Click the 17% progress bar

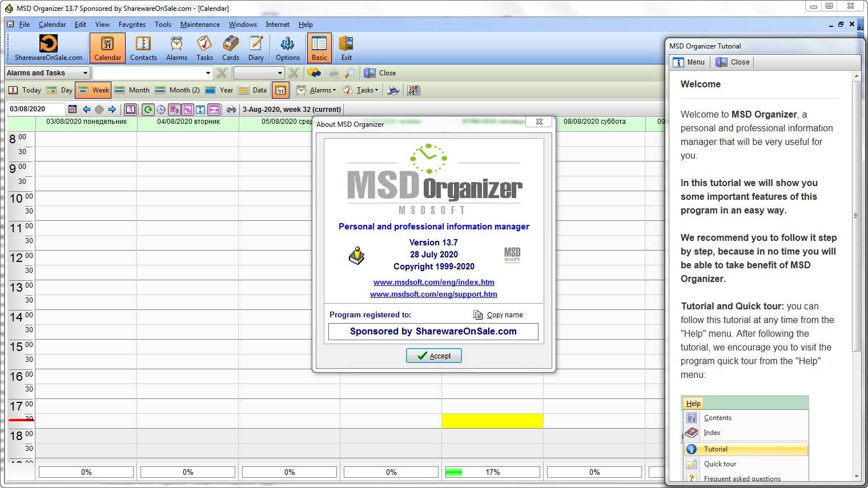click(492, 472)
